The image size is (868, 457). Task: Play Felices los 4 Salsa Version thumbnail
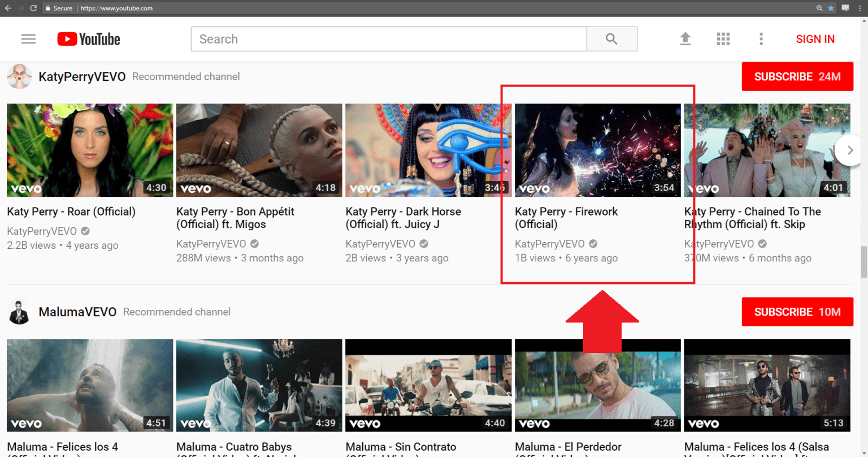767,385
